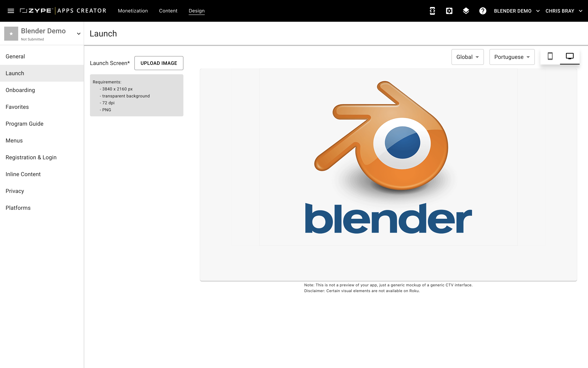Open the code/API icon in header

coord(432,11)
